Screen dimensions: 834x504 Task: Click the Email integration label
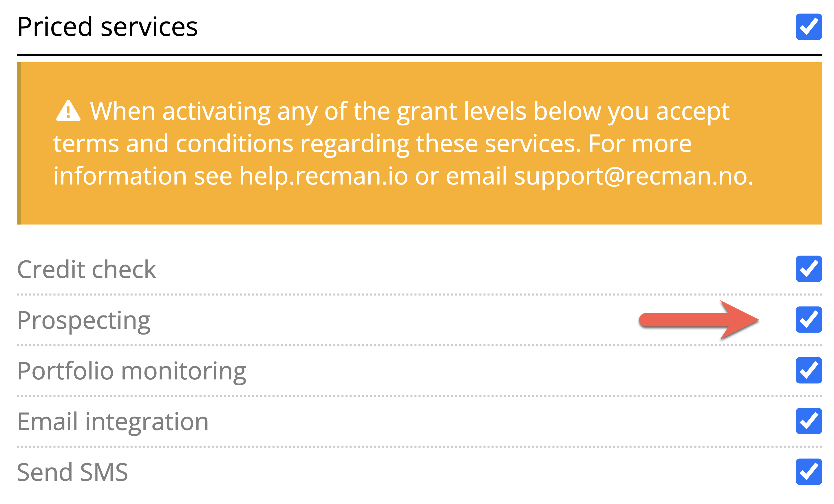(x=113, y=422)
